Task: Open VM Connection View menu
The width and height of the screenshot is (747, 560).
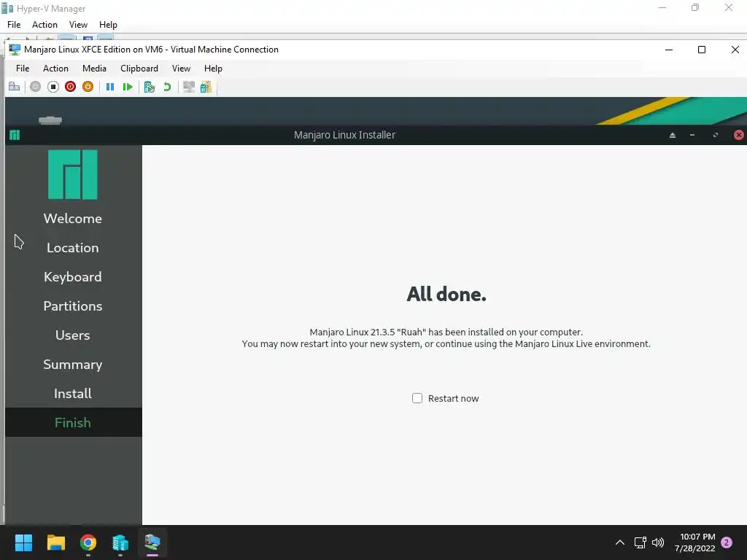Action: (181, 69)
